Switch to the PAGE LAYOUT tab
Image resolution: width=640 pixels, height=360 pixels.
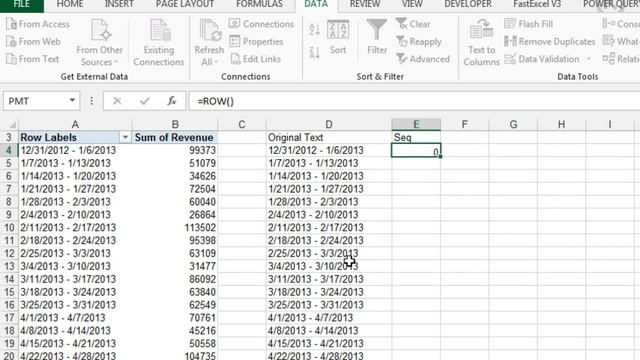coord(185,4)
